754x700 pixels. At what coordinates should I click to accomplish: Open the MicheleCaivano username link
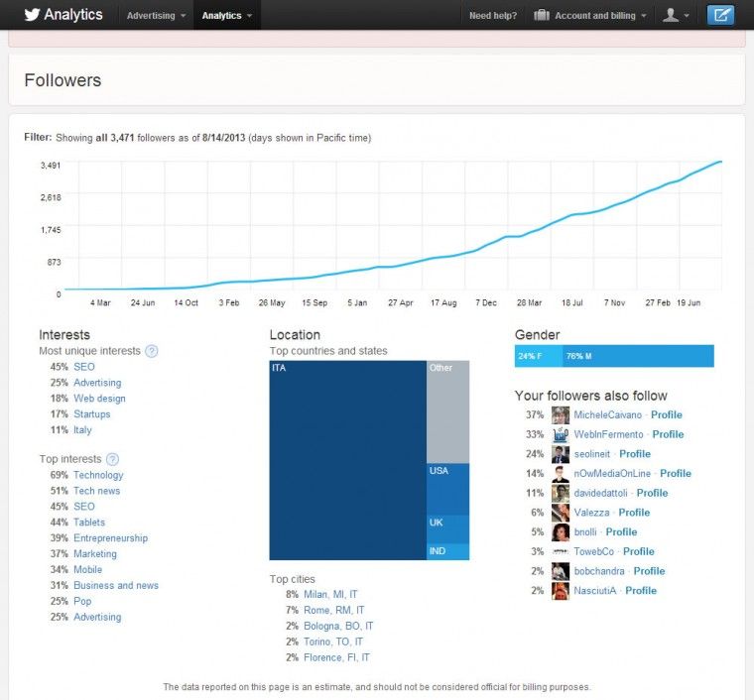608,415
